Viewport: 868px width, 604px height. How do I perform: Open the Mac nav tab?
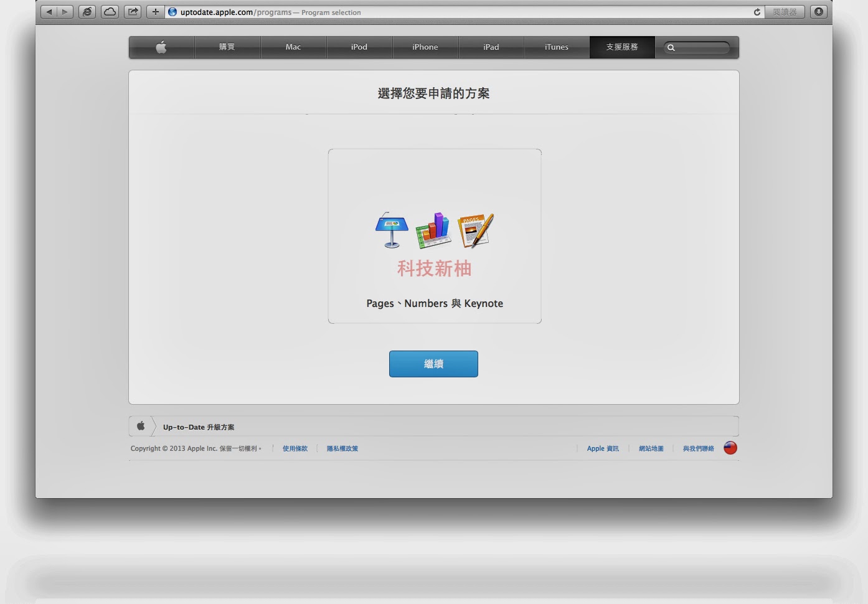click(x=293, y=47)
